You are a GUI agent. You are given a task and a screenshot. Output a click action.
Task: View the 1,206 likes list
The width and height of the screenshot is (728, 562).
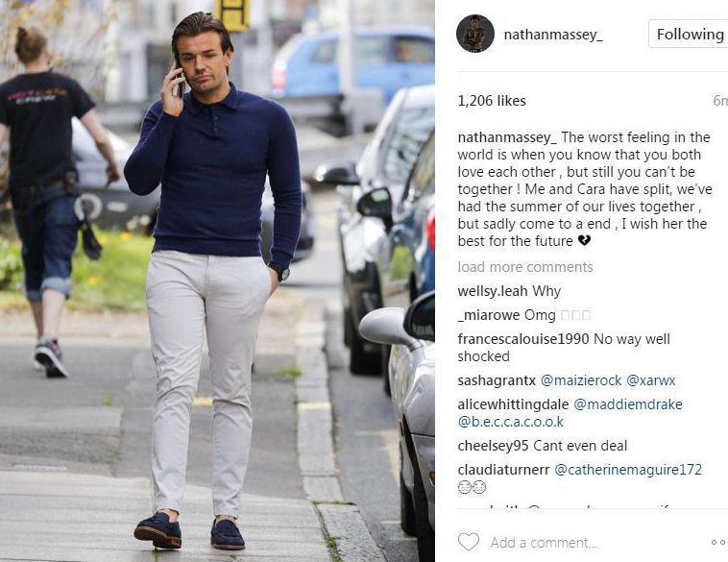pos(492,101)
